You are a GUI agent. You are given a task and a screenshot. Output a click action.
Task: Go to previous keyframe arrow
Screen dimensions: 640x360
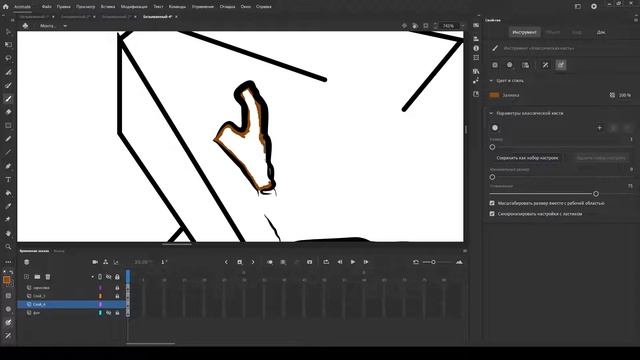click(x=227, y=262)
